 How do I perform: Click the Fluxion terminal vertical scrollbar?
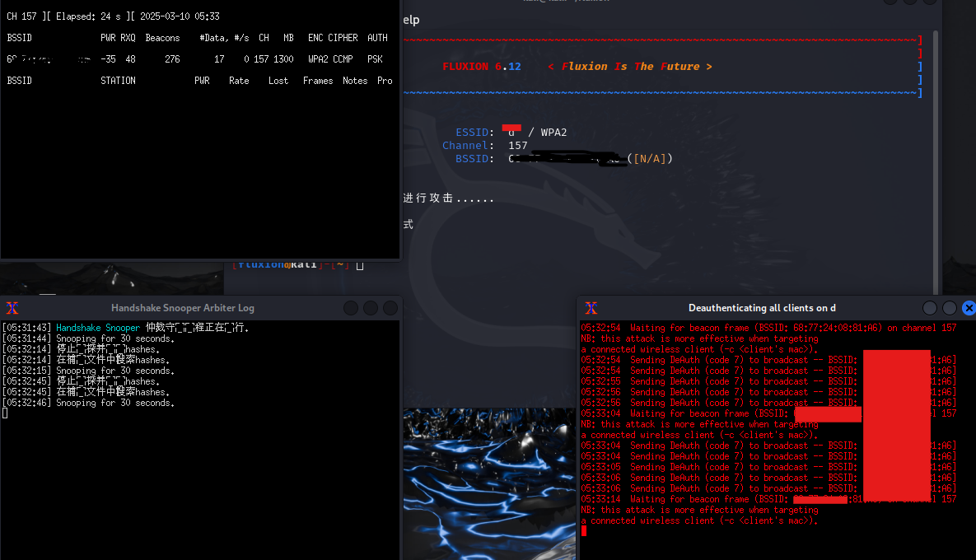pyautogui.click(x=936, y=161)
